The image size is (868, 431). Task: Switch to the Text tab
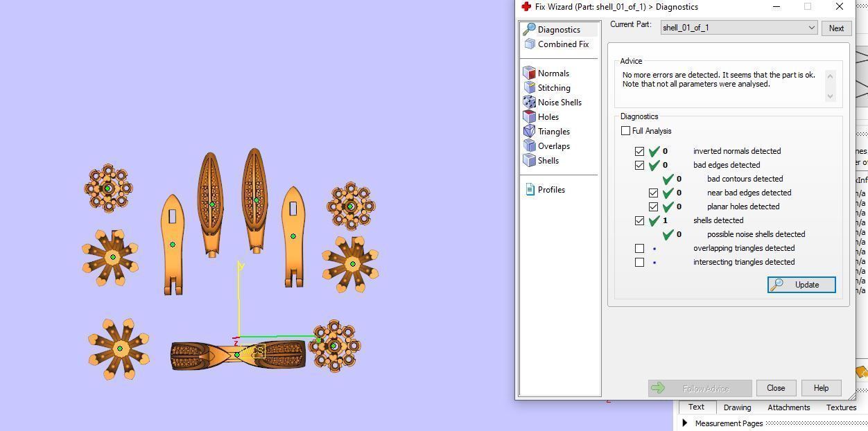click(x=696, y=407)
